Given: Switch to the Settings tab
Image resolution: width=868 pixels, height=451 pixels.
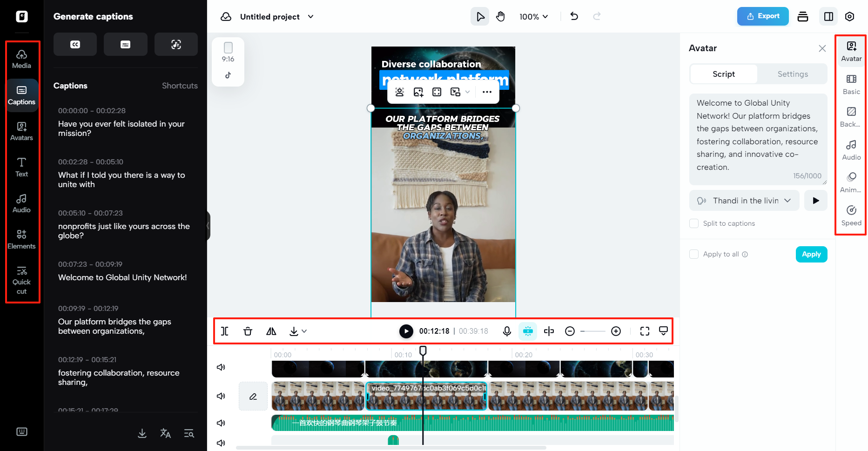Looking at the screenshot, I should tap(793, 74).
